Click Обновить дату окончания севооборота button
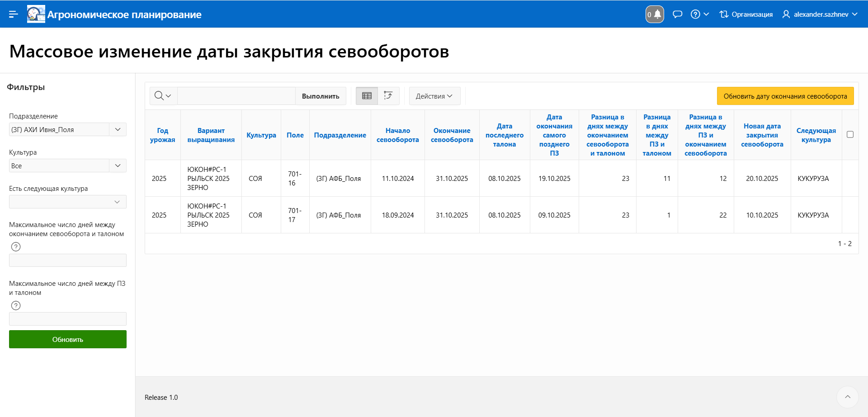868x417 pixels. 785,96
